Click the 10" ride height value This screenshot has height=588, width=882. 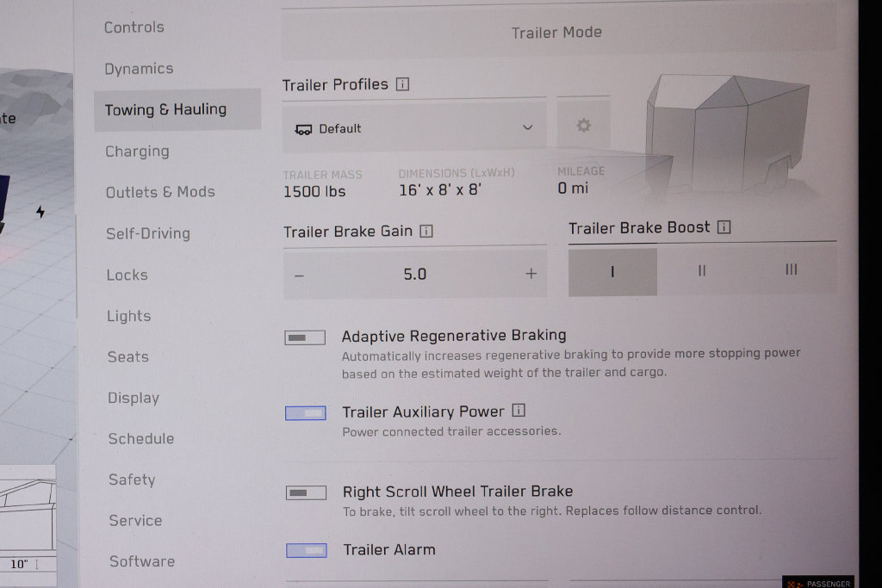click(x=19, y=564)
